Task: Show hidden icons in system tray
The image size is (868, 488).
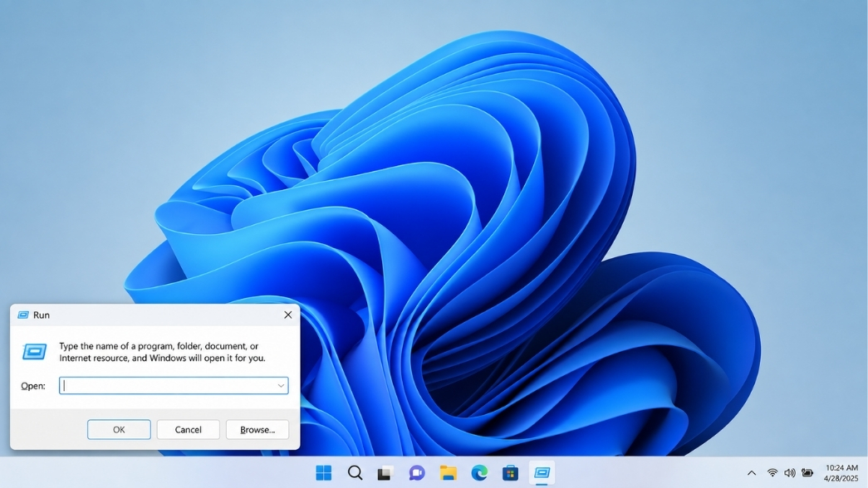Action: click(751, 473)
